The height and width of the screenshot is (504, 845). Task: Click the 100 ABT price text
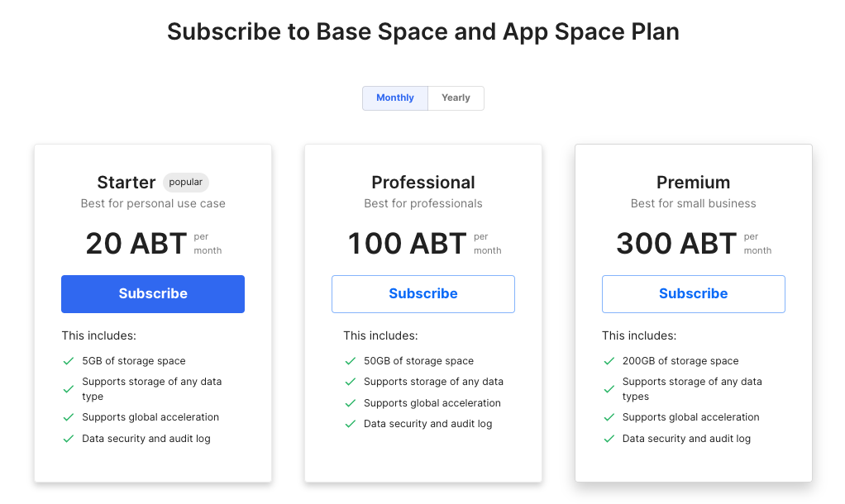pyautogui.click(x=407, y=244)
